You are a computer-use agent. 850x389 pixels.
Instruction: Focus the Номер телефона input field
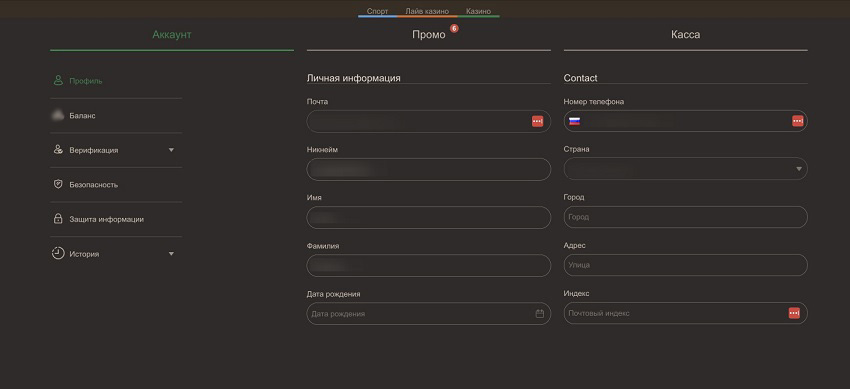686,121
